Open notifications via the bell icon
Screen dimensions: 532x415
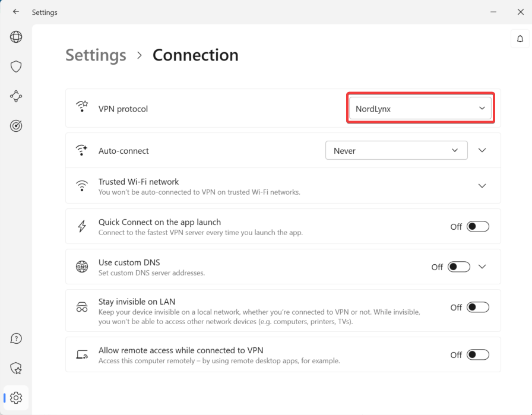pyautogui.click(x=520, y=38)
